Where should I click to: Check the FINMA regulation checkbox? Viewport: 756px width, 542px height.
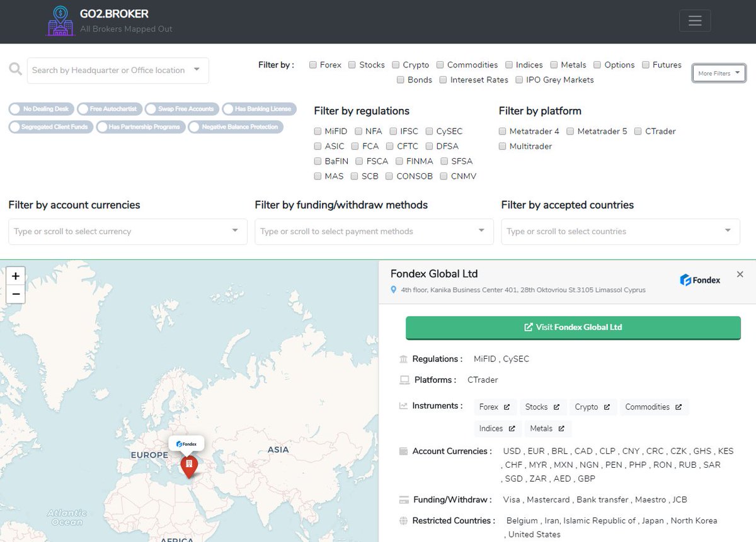coord(399,161)
